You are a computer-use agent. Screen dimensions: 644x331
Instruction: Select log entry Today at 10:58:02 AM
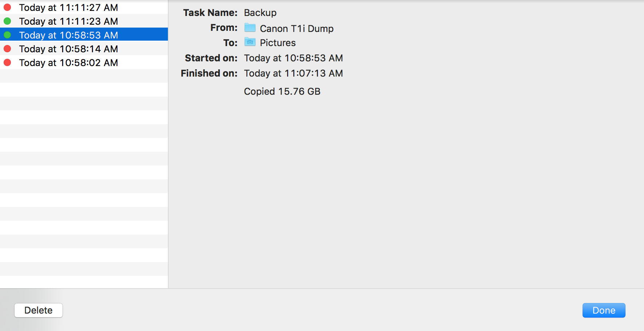pyautogui.click(x=84, y=62)
